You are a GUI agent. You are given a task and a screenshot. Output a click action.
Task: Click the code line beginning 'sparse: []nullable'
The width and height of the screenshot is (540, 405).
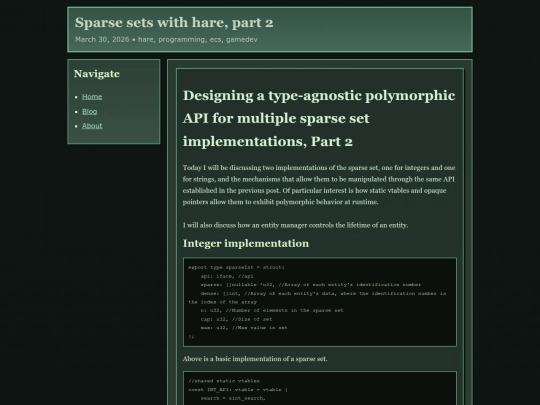[x=311, y=285]
